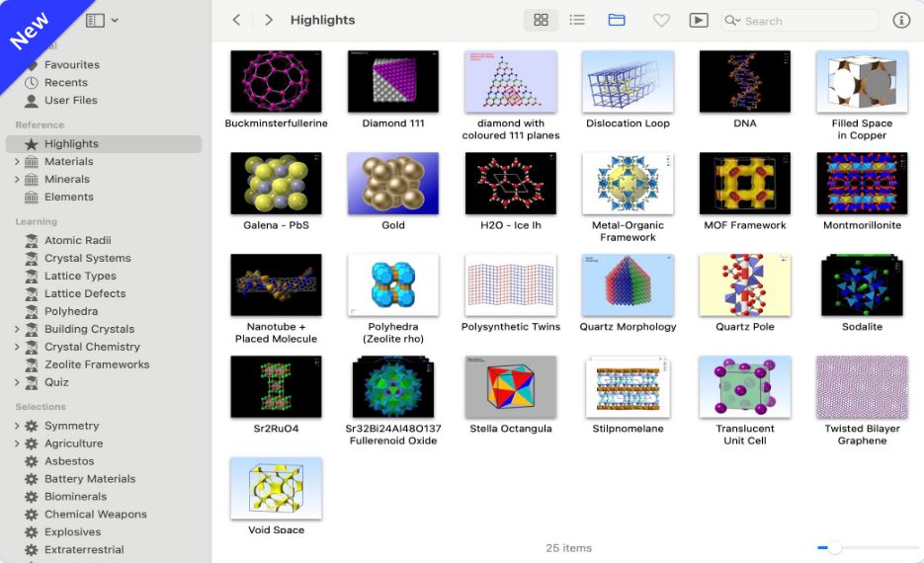Select the Biominerals selection
This screenshot has height=563, width=924.
[75, 497]
